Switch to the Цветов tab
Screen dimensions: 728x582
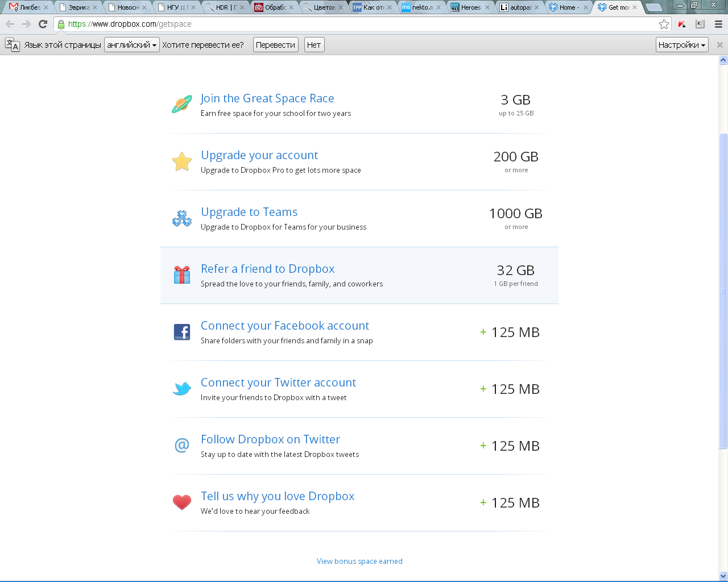click(322, 7)
